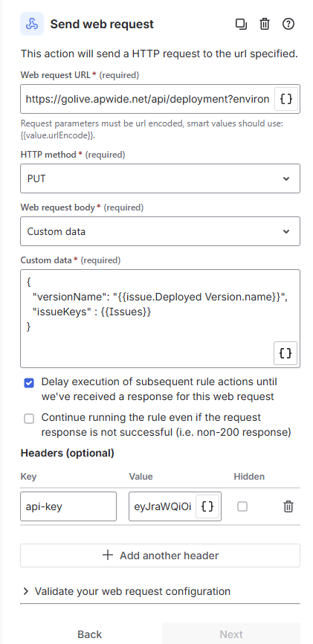Remove the api-key header row
The image size is (313, 644).
(x=288, y=506)
